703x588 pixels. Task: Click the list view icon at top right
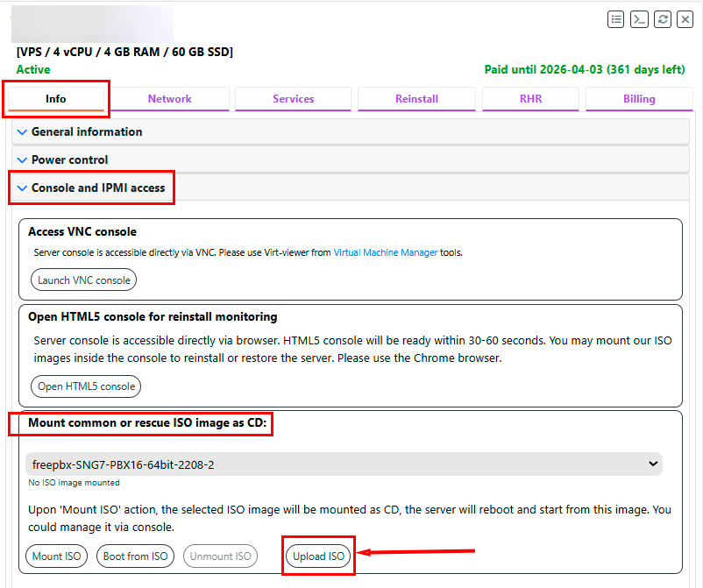pos(616,19)
